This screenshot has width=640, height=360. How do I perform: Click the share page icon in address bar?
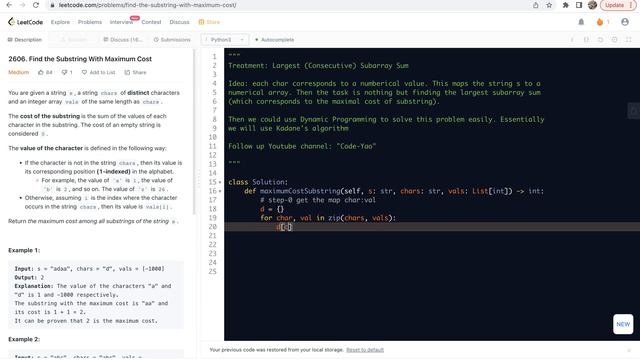pyautogui.click(x=536, y=5)
